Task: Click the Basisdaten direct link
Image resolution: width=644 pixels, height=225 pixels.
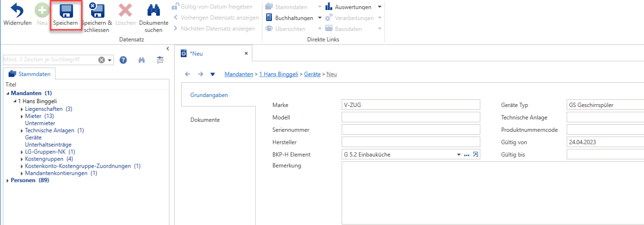Action: [x=343, y=29]
